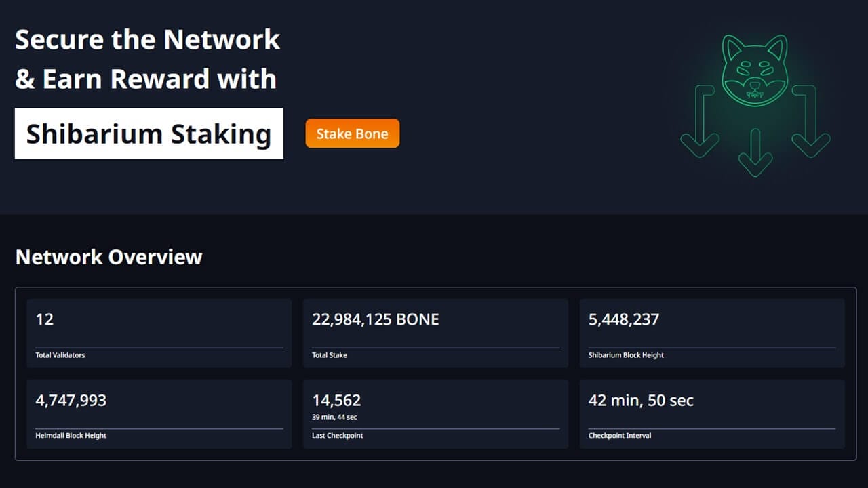This screenshot has height=488, width=868.
Task: Click the 42 min, 50 sec interval value
Action: [x=641, y=400]
